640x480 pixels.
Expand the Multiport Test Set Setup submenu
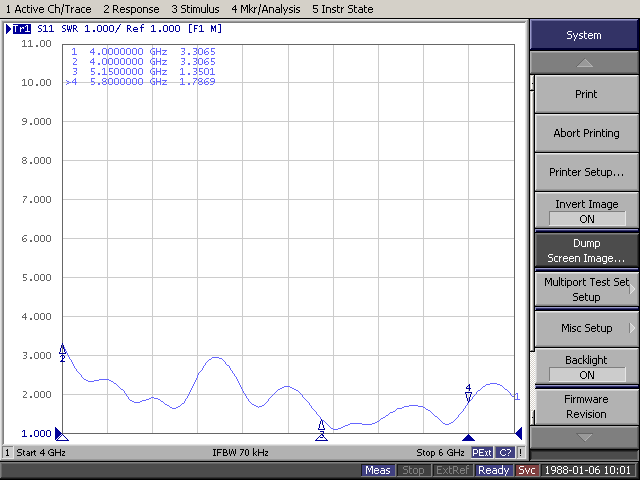586,289
